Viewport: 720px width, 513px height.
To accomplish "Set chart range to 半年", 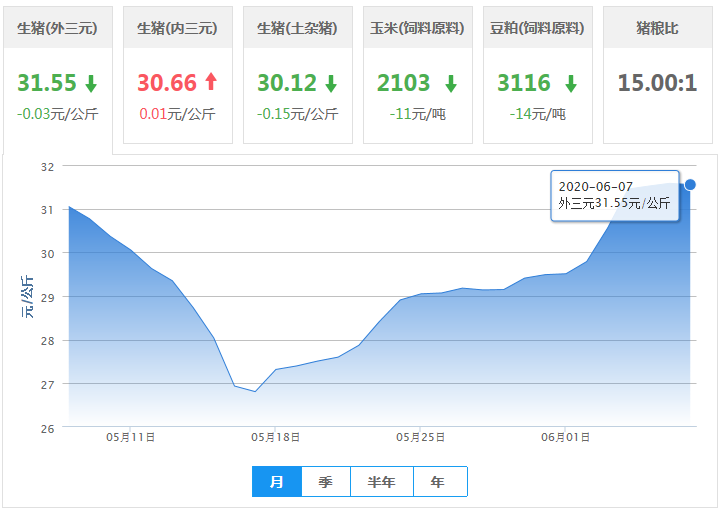I will coord(381,482).
